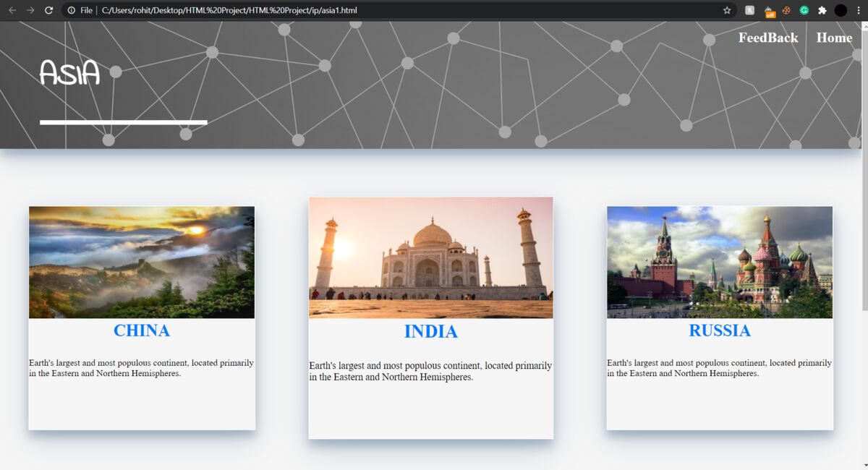Image resolution: width=868 pixels, height=470 pixels.
Task: Click the CHINA heading link
Action: [142, 330]
